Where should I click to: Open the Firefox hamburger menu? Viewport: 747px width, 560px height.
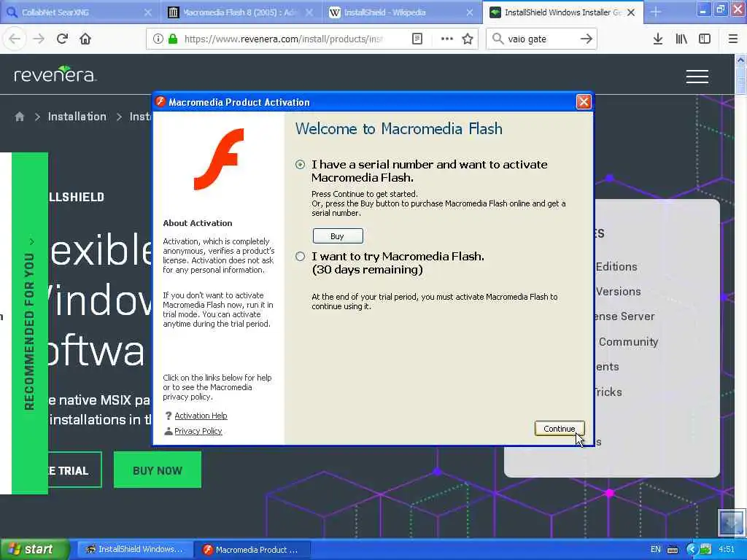pyautogui.click(x=733, y=39)
